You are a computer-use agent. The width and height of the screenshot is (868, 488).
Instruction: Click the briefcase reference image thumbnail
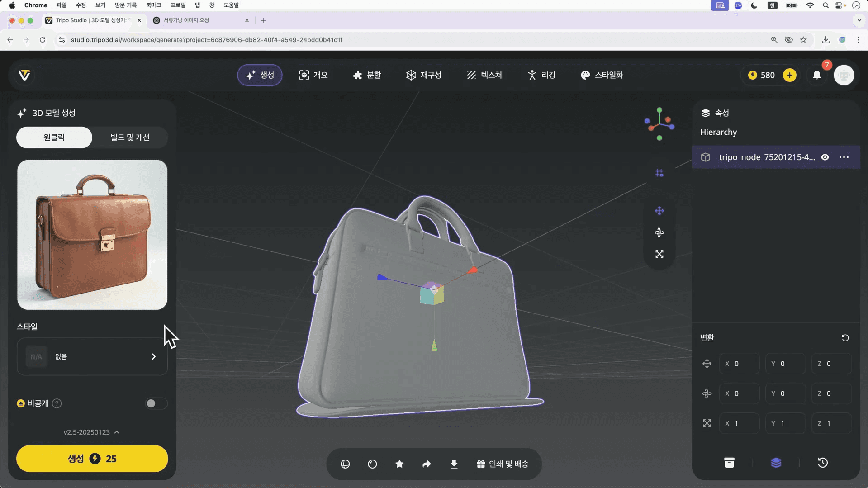[92, 235]
